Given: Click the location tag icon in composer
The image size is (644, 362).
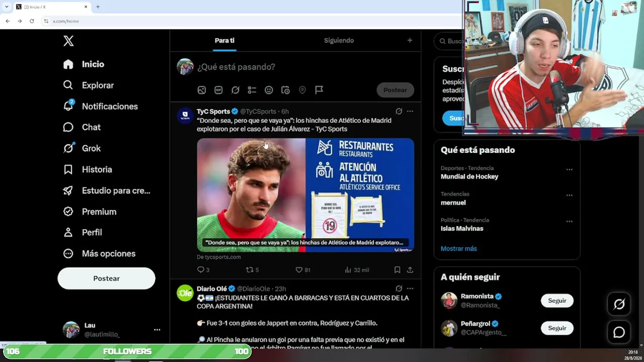Looking at the screenshot, I should point(302,90).
